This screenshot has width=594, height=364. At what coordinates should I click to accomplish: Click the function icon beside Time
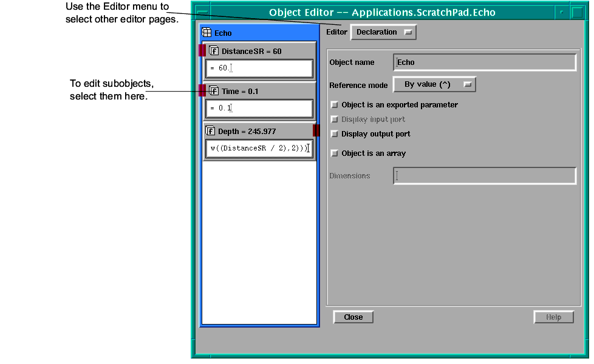click(x=214, y=91)
